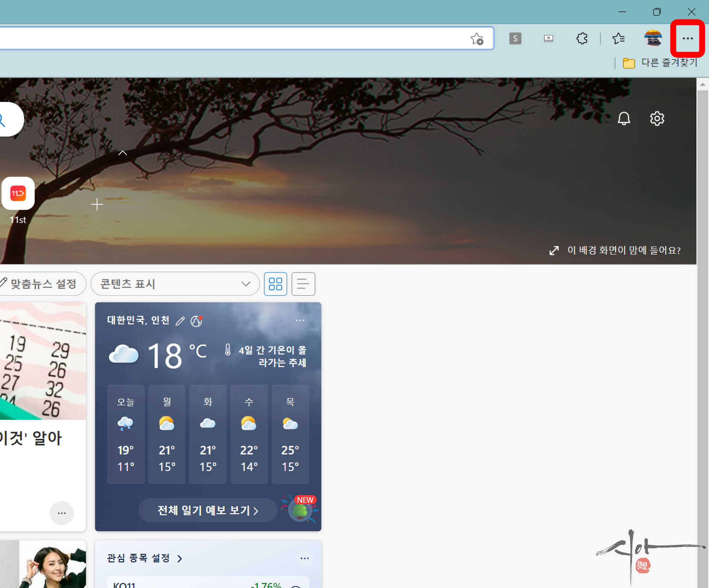Click the scrollbar up arrow
This screenshot has width=709, height=588.
[x=702, y=84]
